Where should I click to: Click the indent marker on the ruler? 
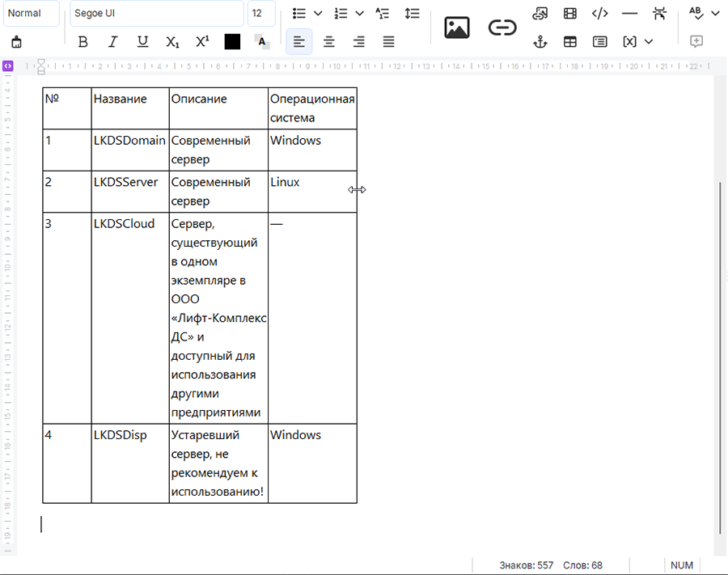41,66
